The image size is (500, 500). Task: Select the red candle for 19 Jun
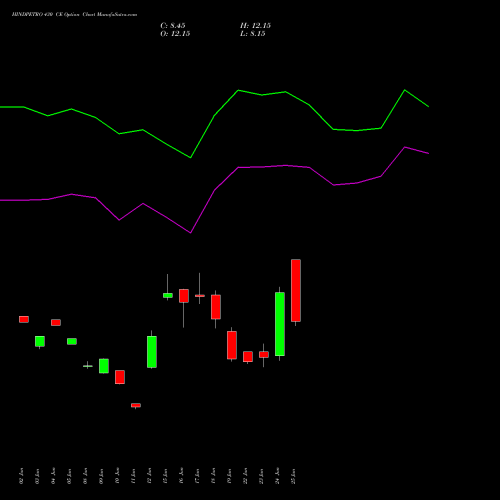[232, 345]
